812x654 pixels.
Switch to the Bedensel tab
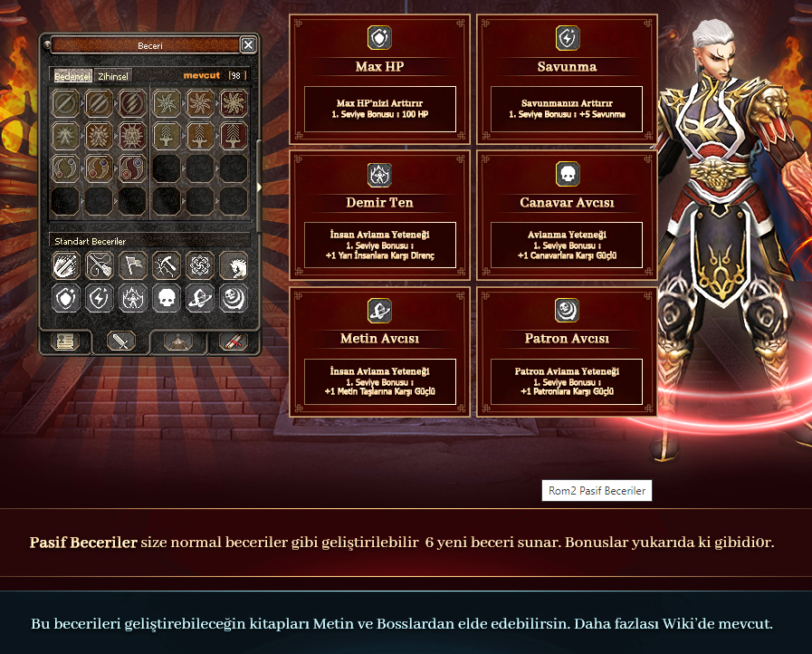click(72, 76)
